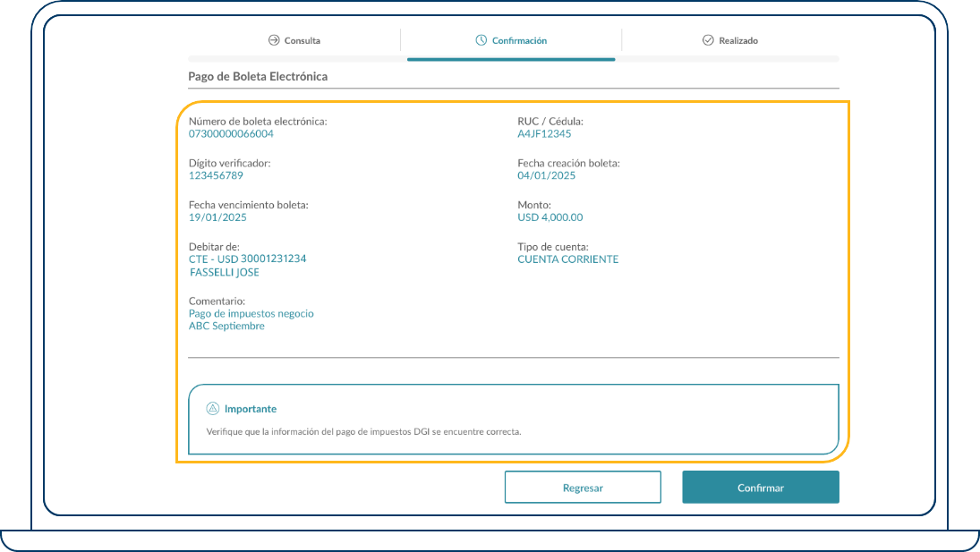
Task: Click the checkmark icon beside Realizado
Action: point(708,40)
